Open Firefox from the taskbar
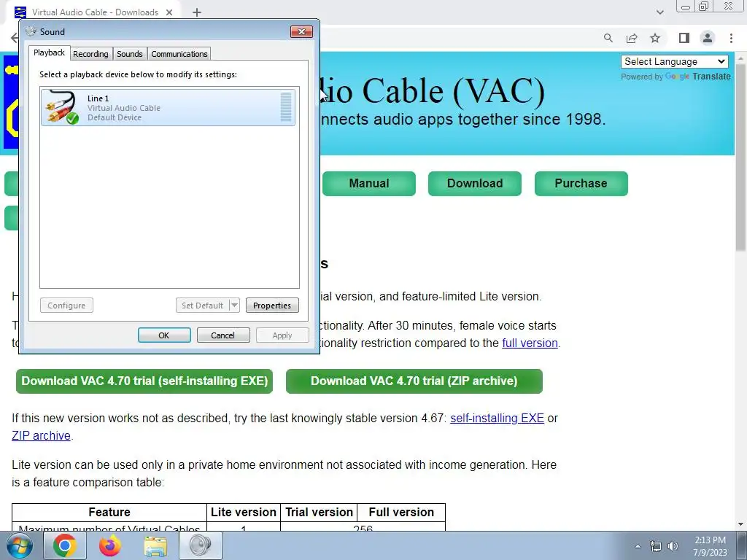This screenshot has width=747, height=560. pyautogui.click(x=109, y=545)
